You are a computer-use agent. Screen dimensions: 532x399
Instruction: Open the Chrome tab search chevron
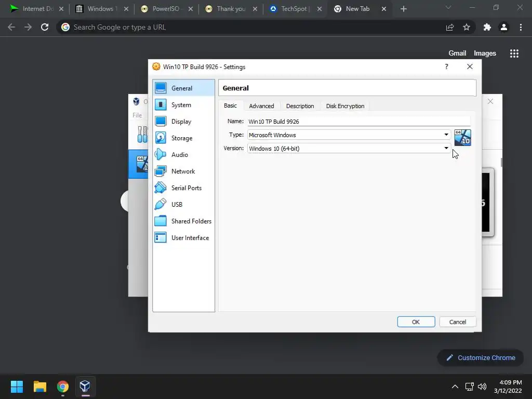448,7
